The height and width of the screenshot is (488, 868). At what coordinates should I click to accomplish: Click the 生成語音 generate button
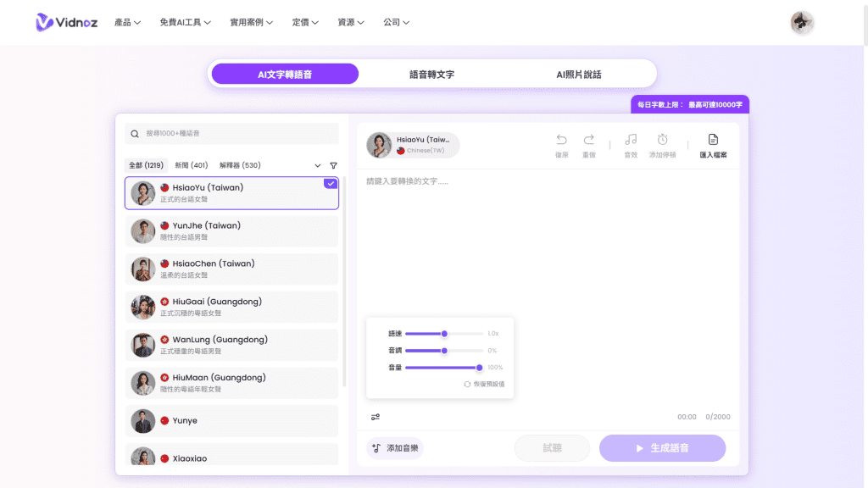point(662,448)
